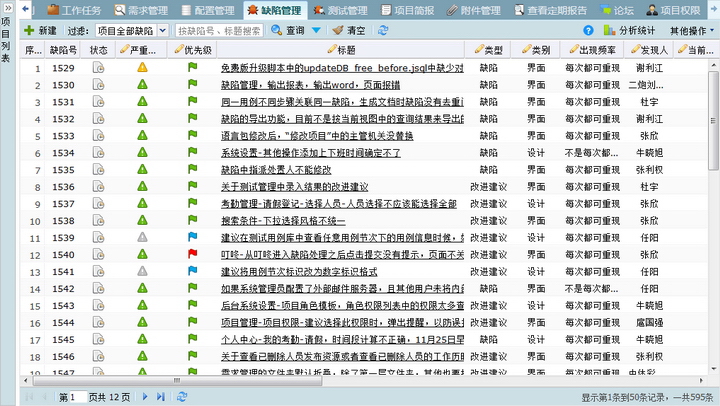Click status icon of defect 1529

tap(98, 68)
